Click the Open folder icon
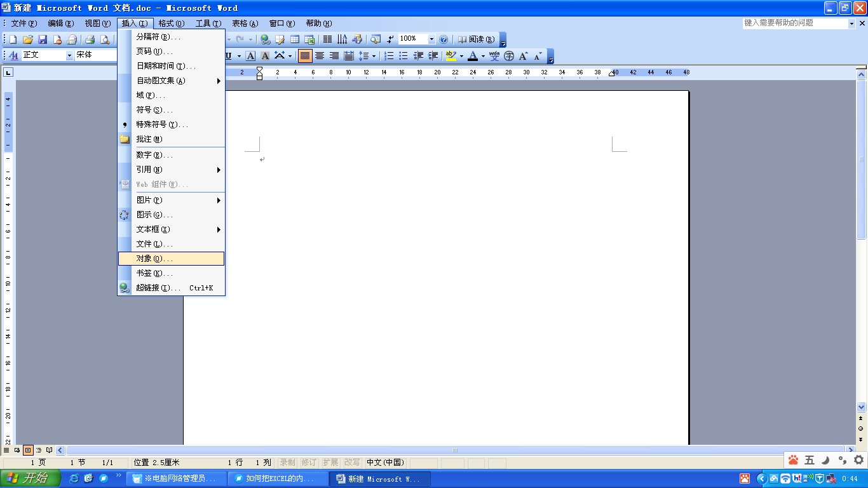The image size is (868, 488). (28, 39)
